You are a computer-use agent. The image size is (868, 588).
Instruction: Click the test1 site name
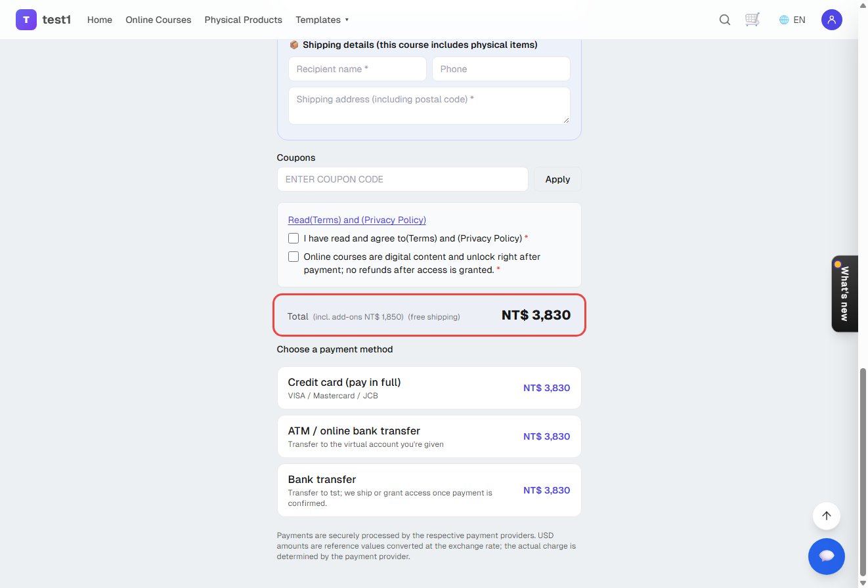pyautogui.click(x=56, y=20)
